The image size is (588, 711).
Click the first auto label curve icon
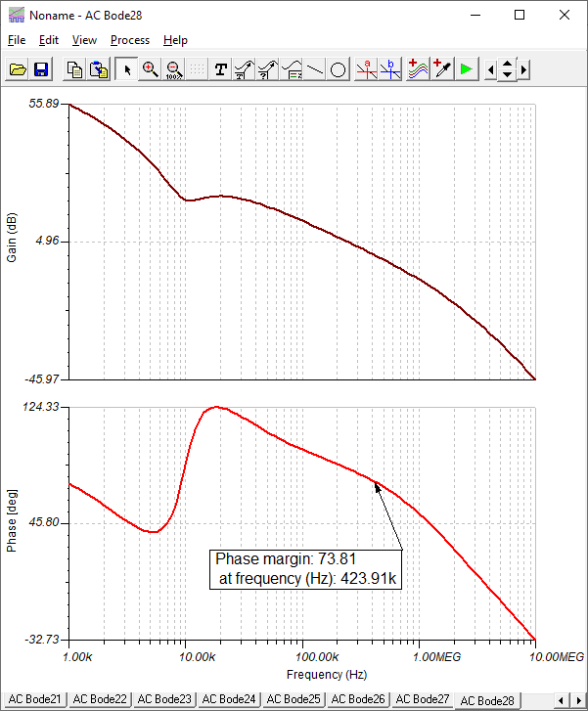[x=244, y=69]
